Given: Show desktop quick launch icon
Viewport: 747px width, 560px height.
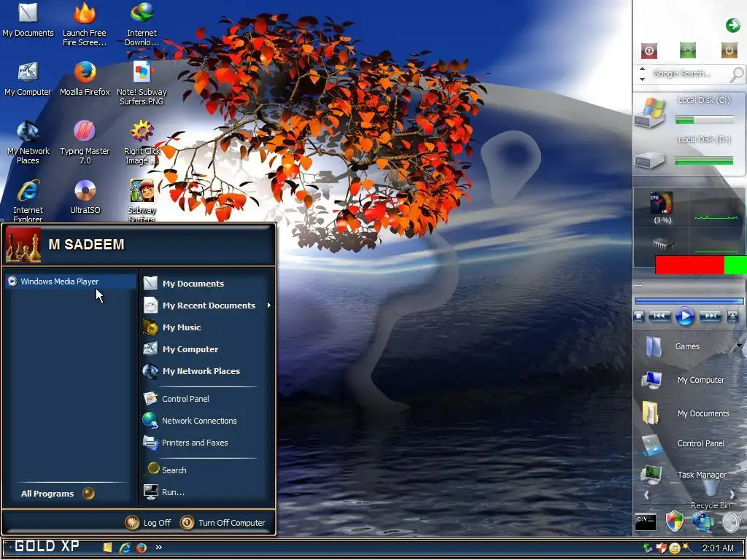Looking at the screenshot, I should click(108, 548).
